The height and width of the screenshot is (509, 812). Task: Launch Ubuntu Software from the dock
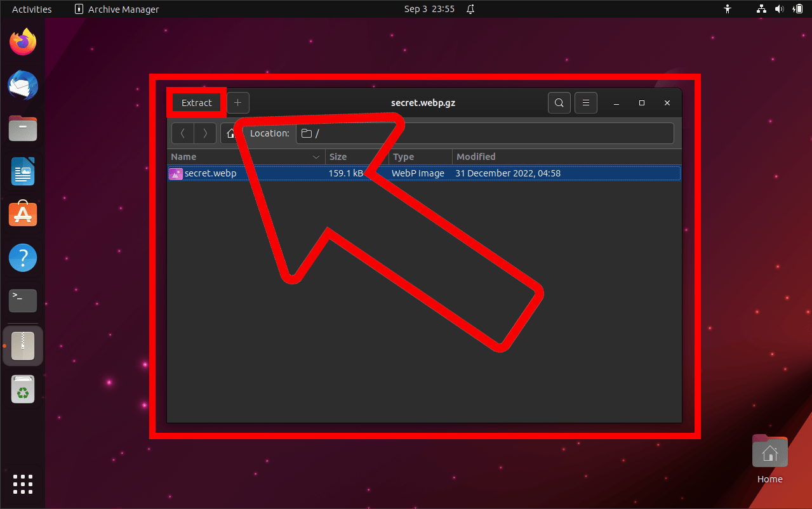tap(22, 214)
